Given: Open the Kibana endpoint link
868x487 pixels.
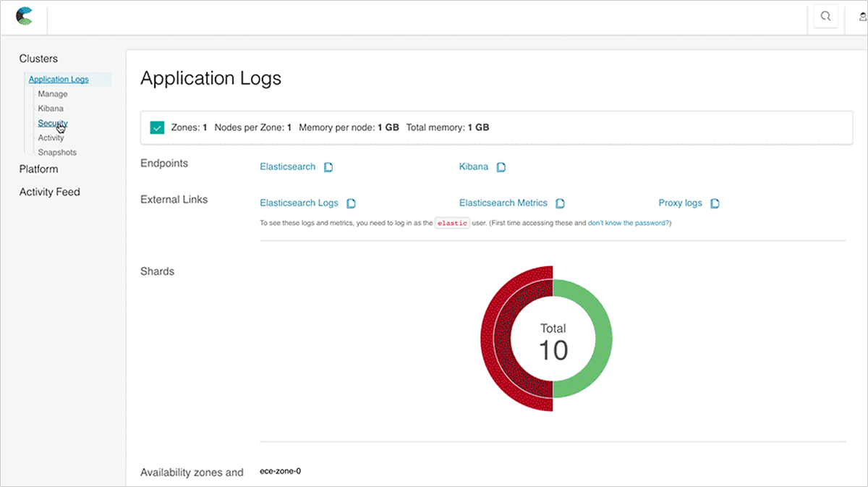Looking at the screenshot, I should [474, 166].
